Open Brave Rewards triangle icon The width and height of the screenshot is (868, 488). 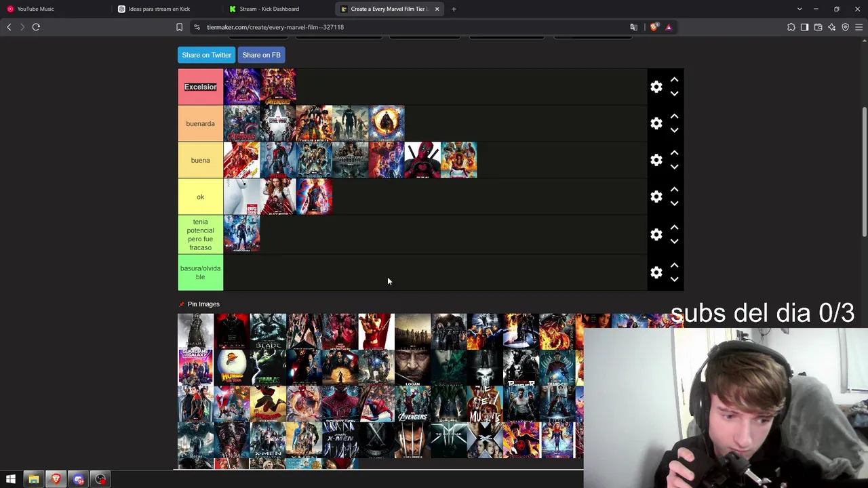pyautogui.click(x=669, y=27)
